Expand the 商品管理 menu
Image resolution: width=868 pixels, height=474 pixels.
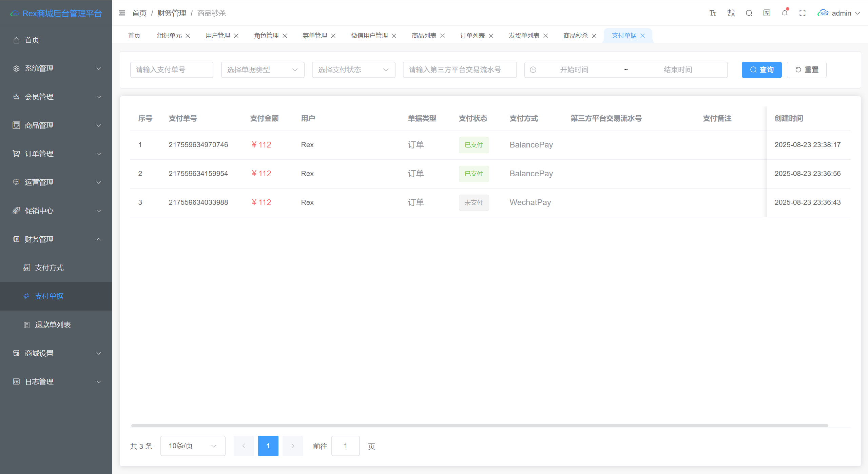[x=56, y=125]
